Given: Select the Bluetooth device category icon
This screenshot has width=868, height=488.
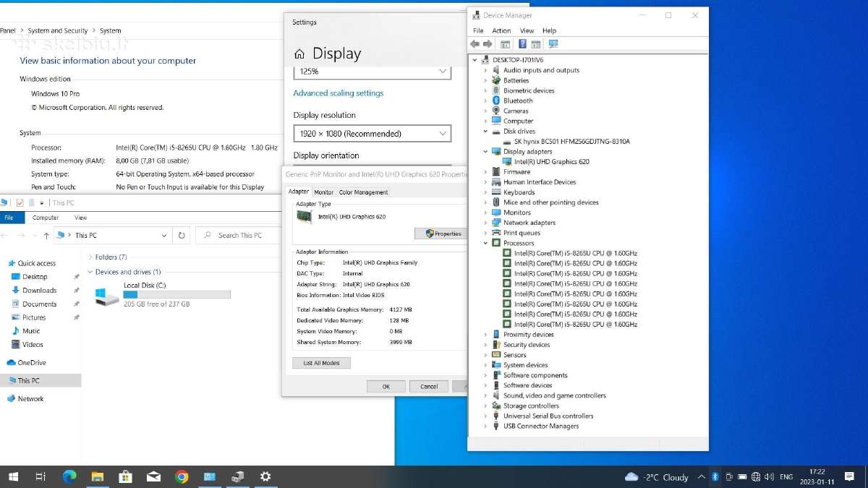Looking at the screenshot, I should 496,100.
